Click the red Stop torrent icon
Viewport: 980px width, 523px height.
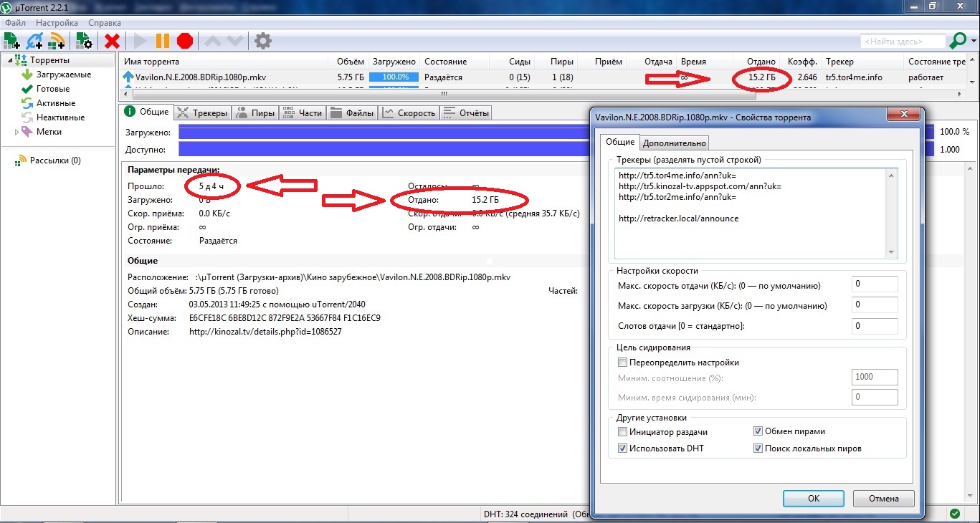click(x=185, y=41)
